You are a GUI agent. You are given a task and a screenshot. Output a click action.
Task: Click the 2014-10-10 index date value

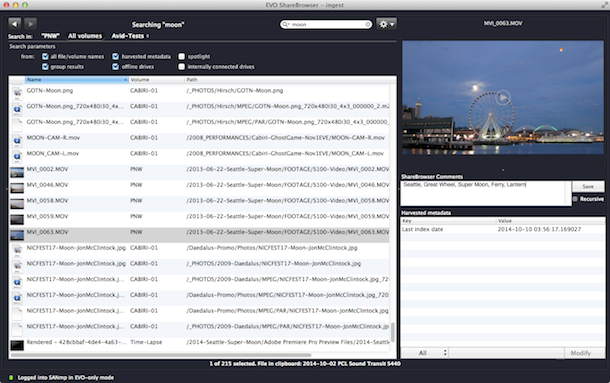tap(539, 230)
